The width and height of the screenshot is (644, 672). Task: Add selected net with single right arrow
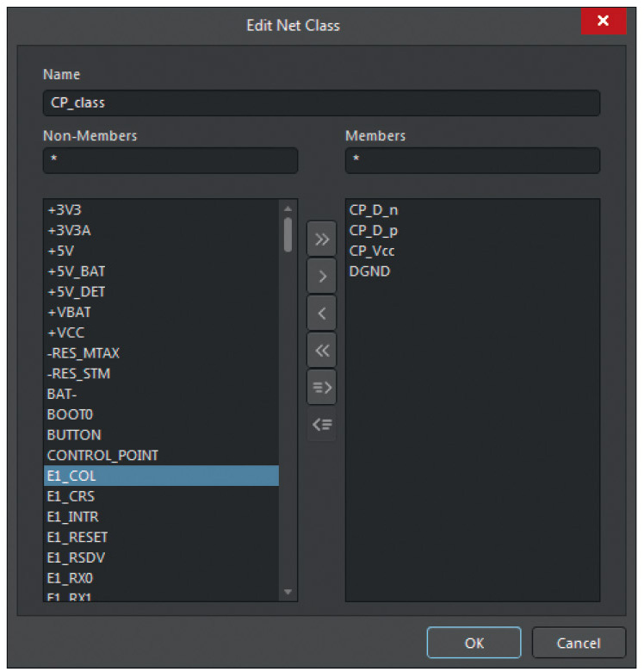coord(321,276)
